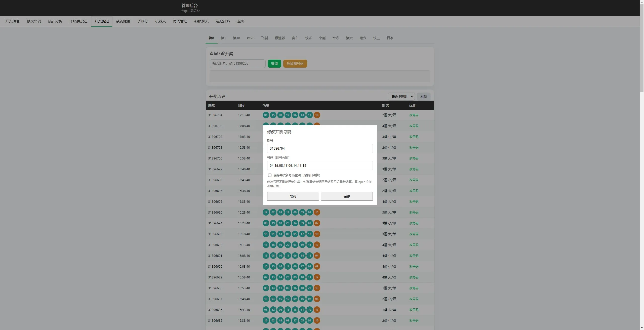The image size is (644, 330).
Task: Click period number 31396699 in the table
Action: [215, 169]
